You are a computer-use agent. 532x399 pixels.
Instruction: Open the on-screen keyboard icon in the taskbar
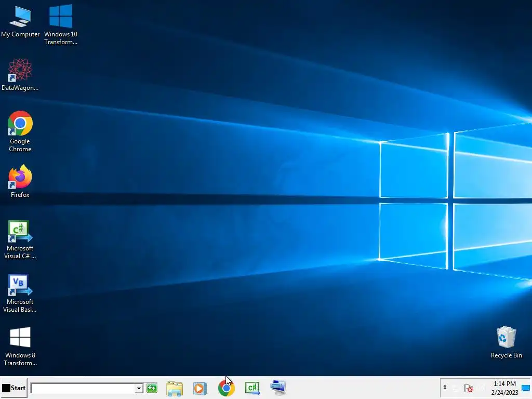[278, 388]
